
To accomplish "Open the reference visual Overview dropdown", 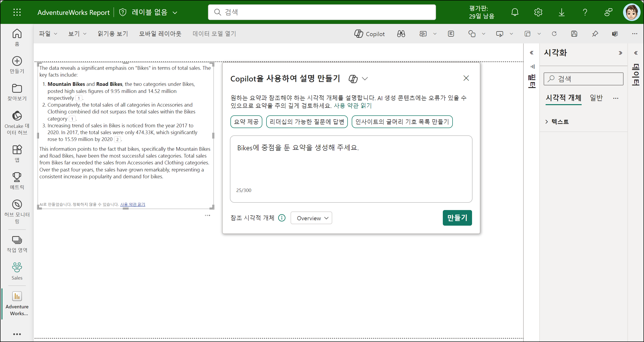I will [x=311, y=218].
